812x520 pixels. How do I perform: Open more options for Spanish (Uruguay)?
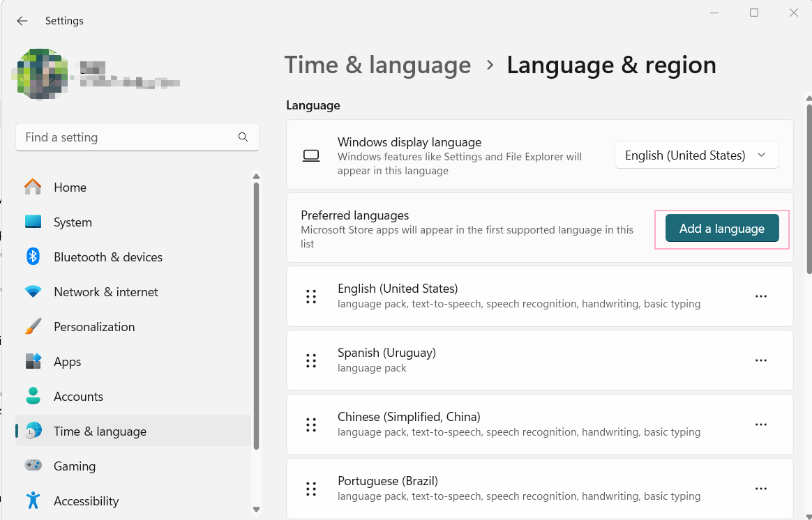pyautogui.click(x=761, y=360)
